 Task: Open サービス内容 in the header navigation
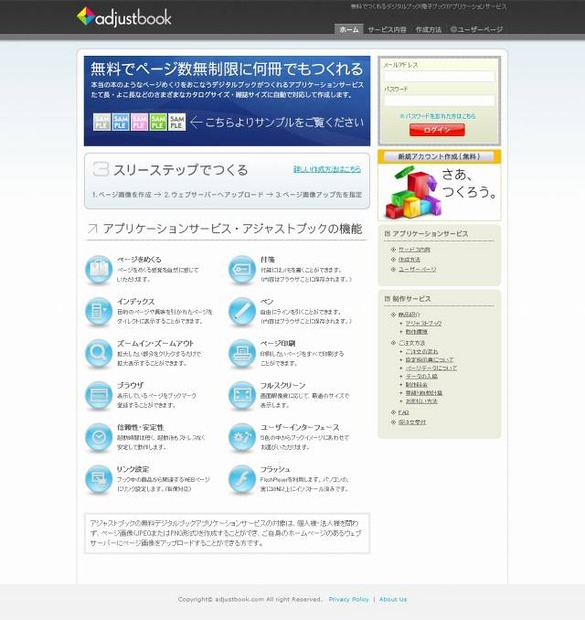(x=387, y=29)
